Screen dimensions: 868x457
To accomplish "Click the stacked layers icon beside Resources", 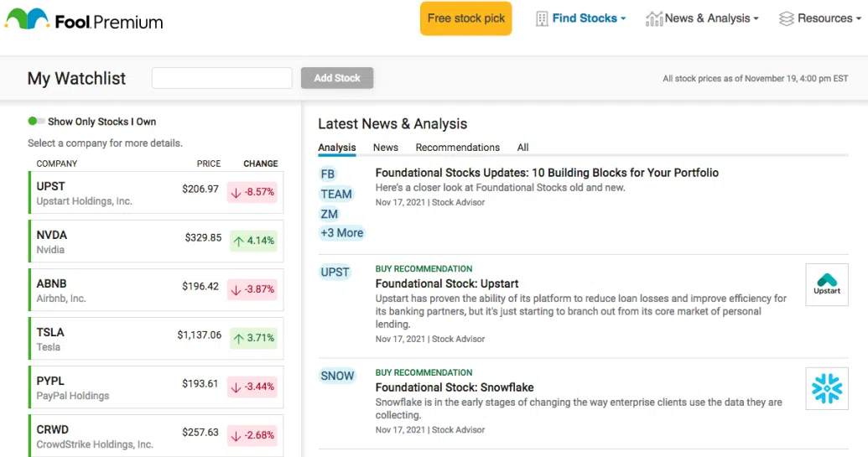I will [786, 18].
